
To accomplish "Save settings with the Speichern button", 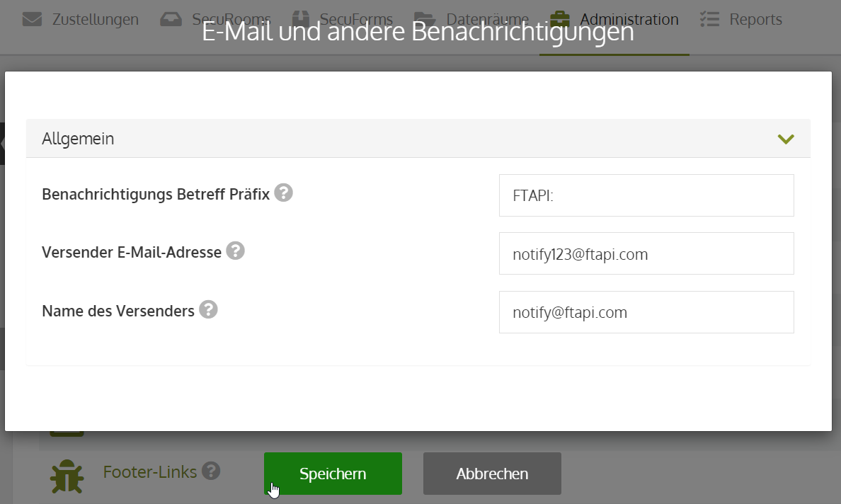I will (333, 474).
